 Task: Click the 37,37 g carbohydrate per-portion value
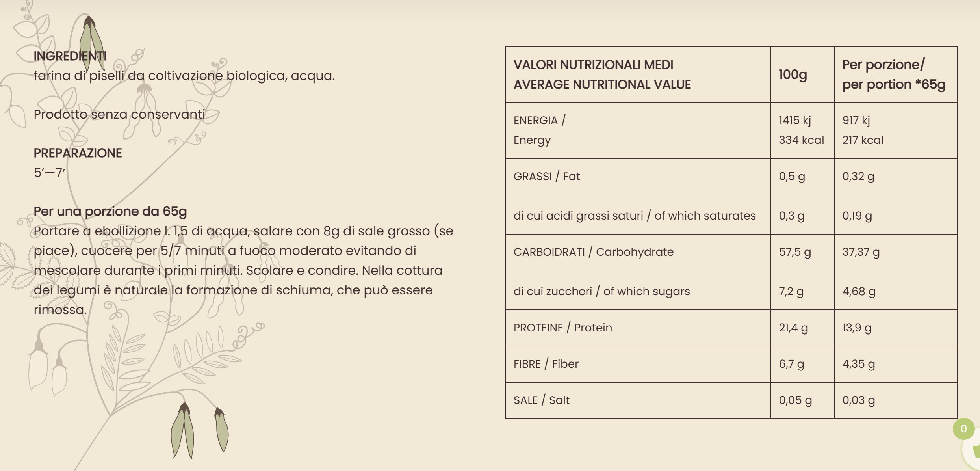coord(861,252)
